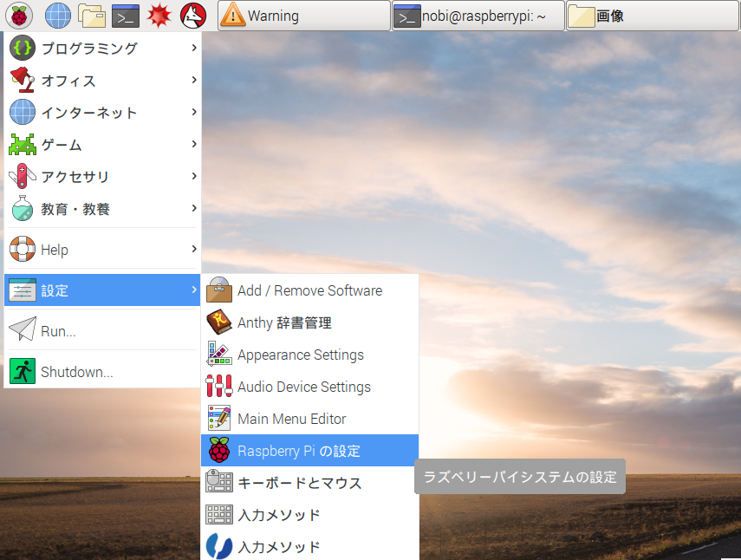Click the 設定 preferences sliders icon

point(23,290)
